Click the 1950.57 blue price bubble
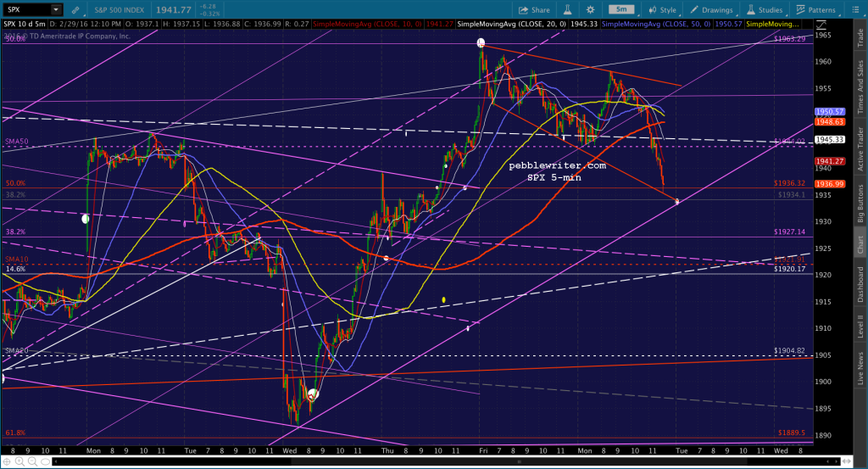The image size is (868, 469). (829, 112)
